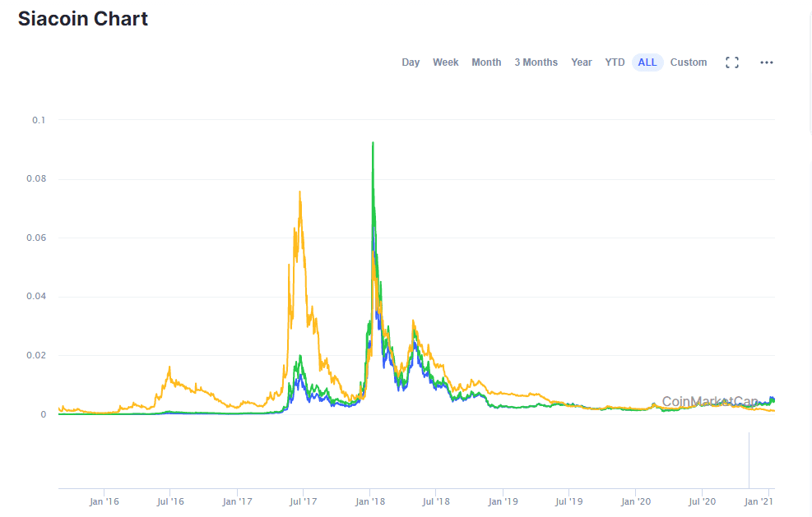The image size is (812, 517).
Task: Open the three-dots more options menu
Action: point(767,62)
